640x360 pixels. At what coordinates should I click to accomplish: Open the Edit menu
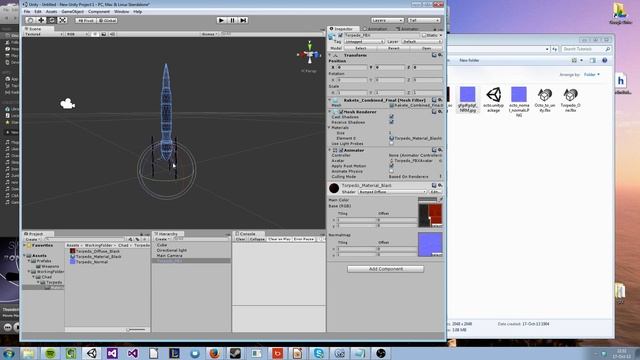point(38,12)
